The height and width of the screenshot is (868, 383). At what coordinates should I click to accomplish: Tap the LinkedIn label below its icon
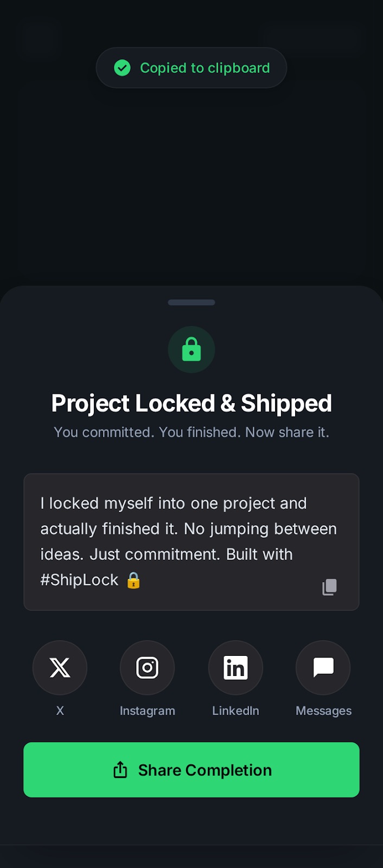point(235,711)
